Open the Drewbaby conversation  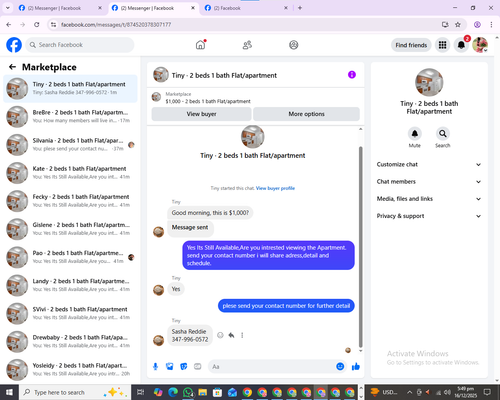(x=70, y=341)
